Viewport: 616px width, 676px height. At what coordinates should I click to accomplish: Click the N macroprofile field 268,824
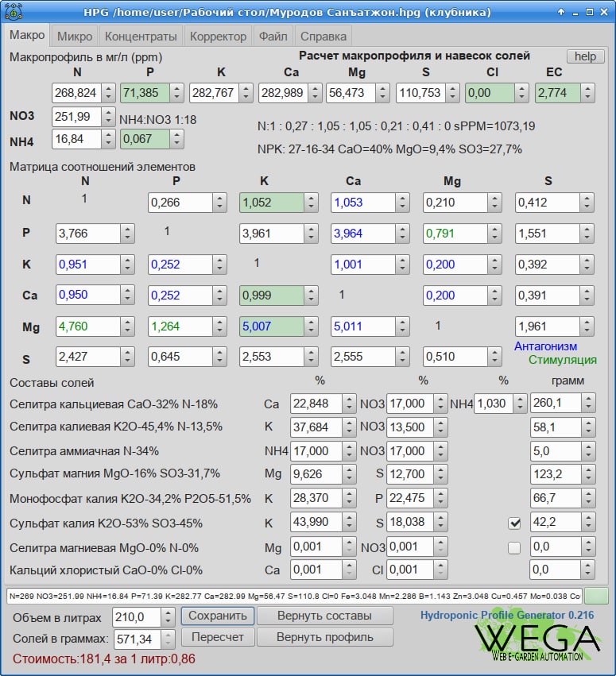[77, 93]
